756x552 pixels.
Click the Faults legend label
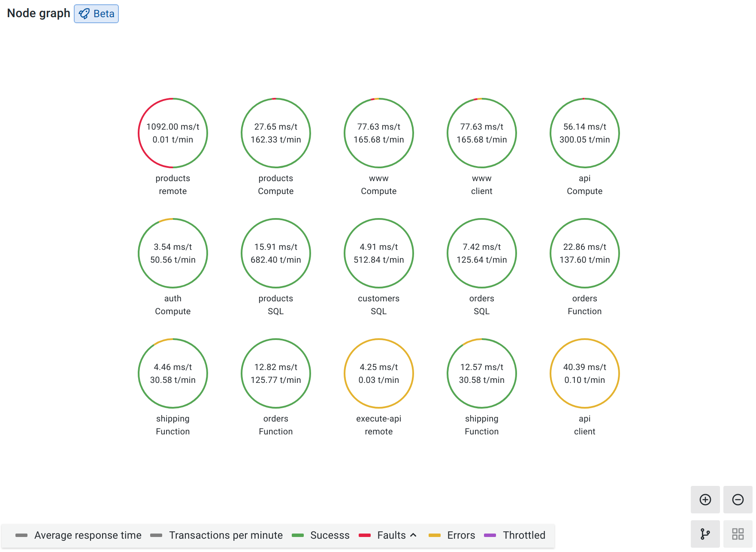[391, 535]
